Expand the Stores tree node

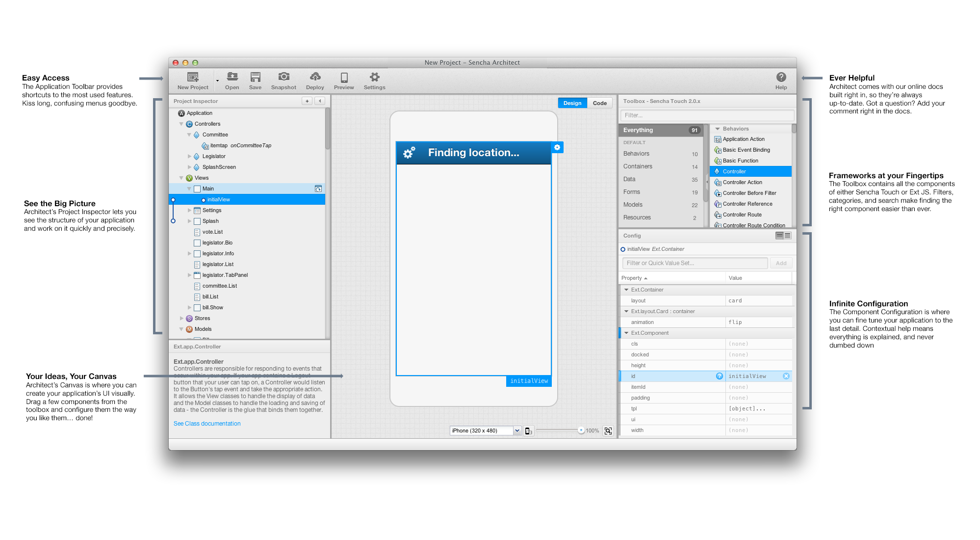[181, 319]
